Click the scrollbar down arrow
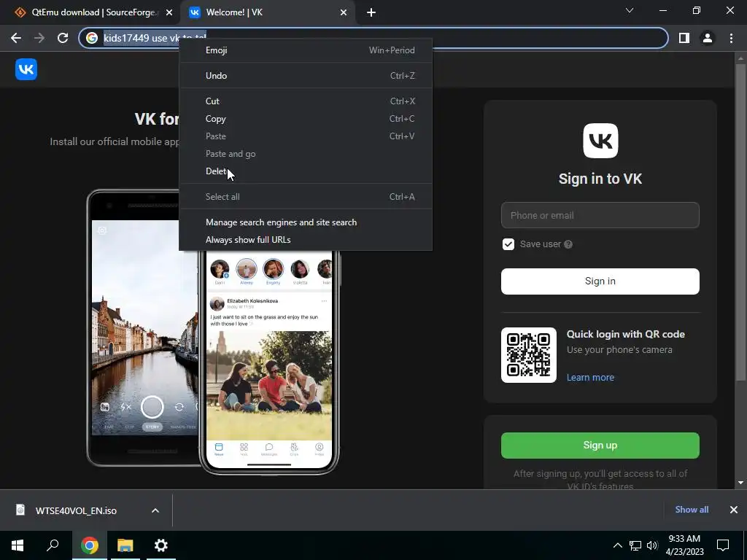This screenshot has width=747, height=560. click(x=740, y=483)
